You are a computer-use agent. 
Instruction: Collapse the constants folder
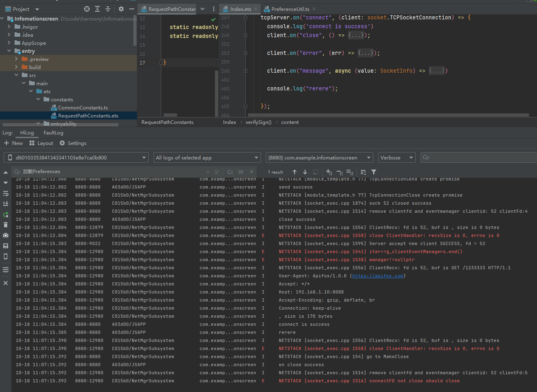pyautogui.click(x=38, y=99)
